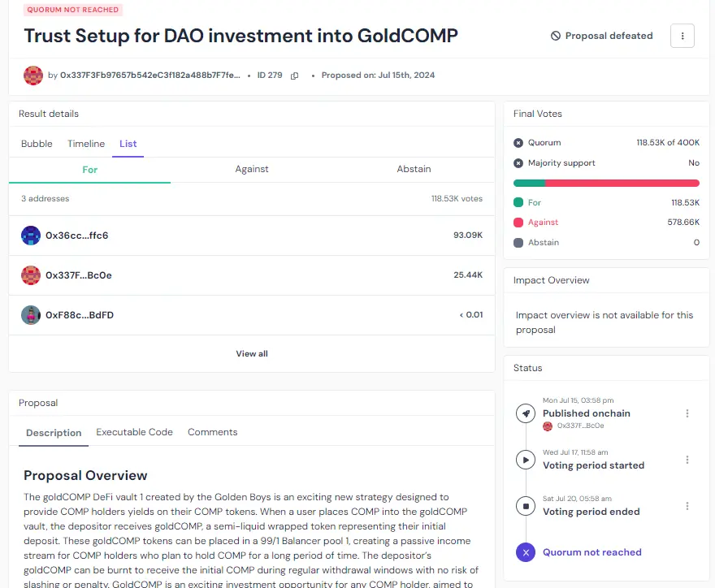The image size is (715, 588).
Task: Click the Voting period ended stop icon
Action: coord(526,506)
